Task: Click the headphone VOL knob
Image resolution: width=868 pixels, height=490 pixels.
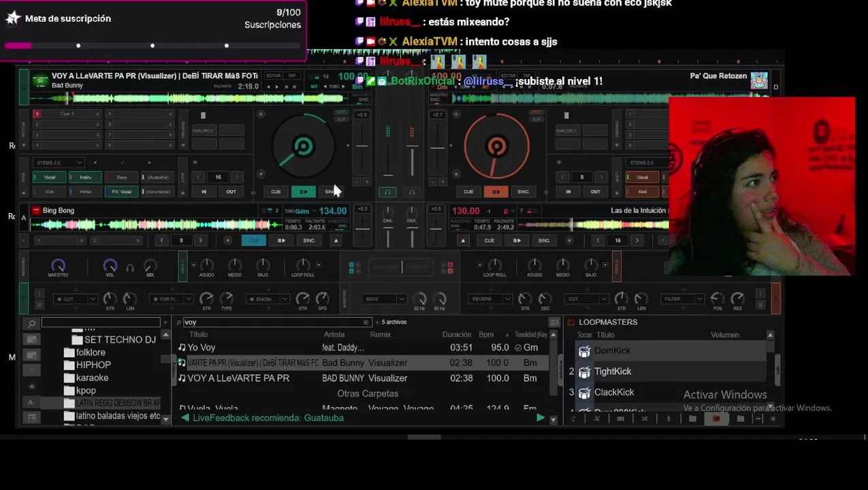Action: pos(110,265)
